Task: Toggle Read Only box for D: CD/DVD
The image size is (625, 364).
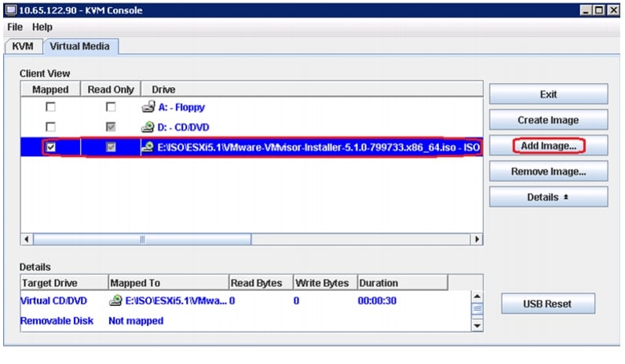Action: [111, 127]
